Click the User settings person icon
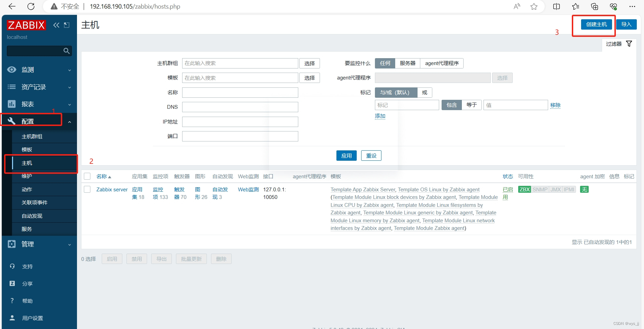 12,318
